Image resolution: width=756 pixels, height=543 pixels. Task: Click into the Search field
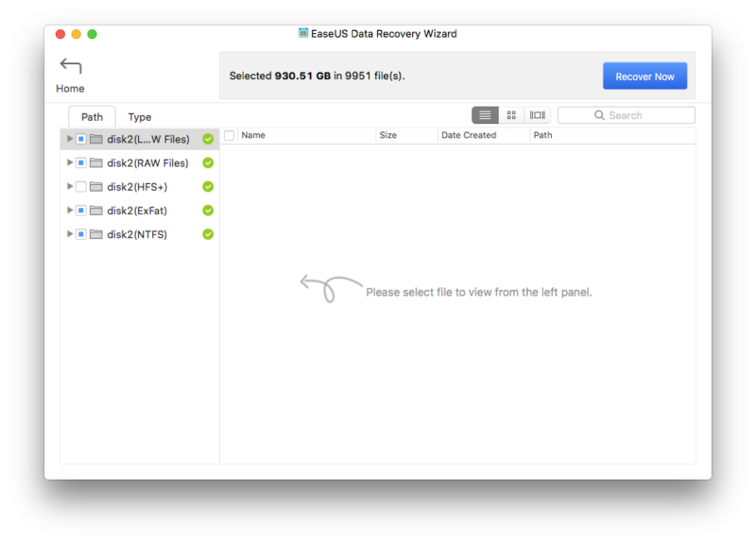(x=627, y=115)
